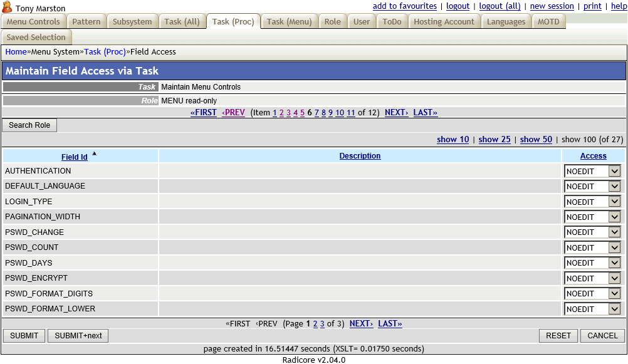Click the Search Role button
Screen dimensions: 628x364
coord(29,125)
